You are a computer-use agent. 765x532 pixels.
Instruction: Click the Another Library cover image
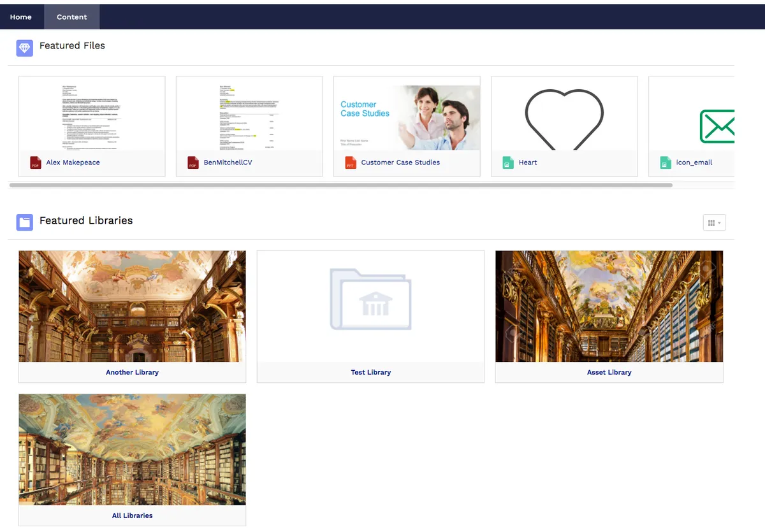132,306
